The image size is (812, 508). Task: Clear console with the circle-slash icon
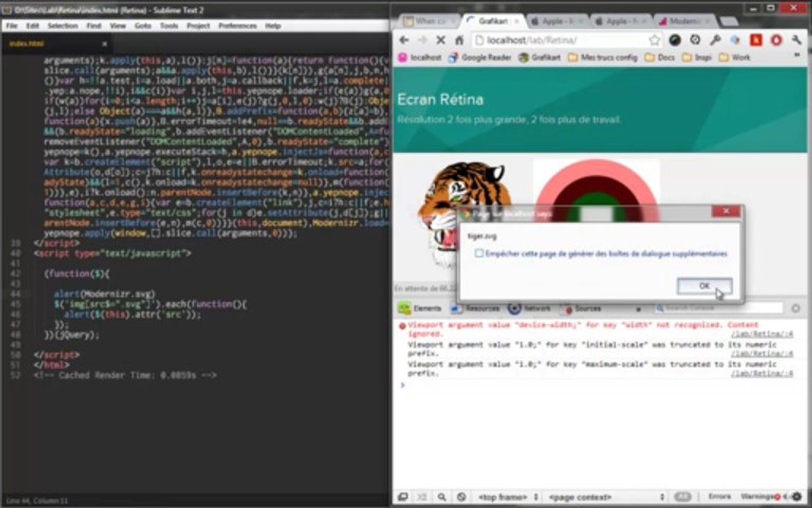click(x=462, y=497)
